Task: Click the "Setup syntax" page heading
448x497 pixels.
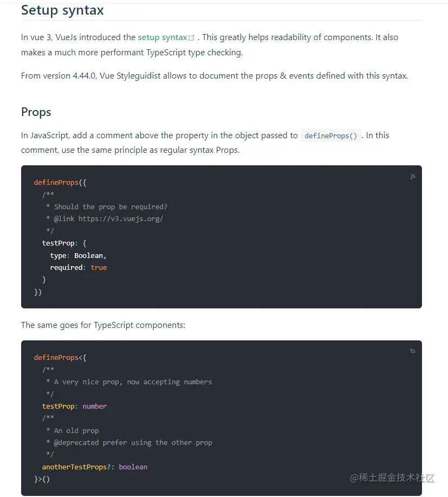Action: pyautogui.click(x=62, y=10)
